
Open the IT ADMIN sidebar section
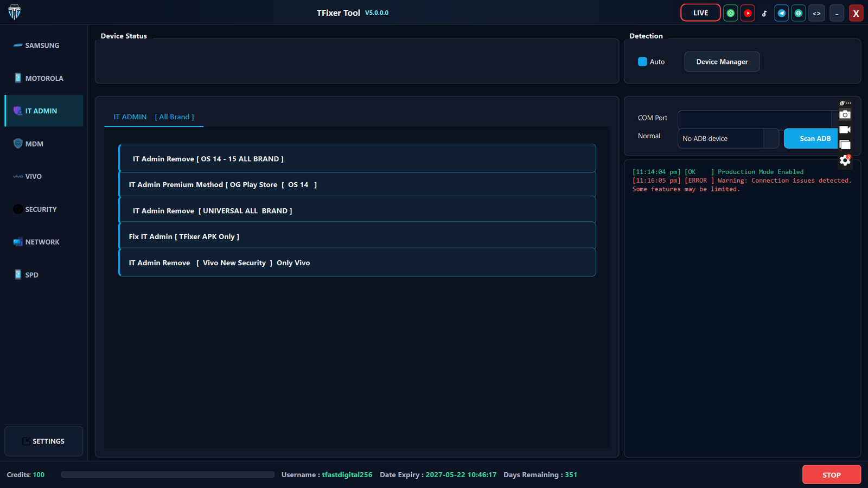click(44, 111)
